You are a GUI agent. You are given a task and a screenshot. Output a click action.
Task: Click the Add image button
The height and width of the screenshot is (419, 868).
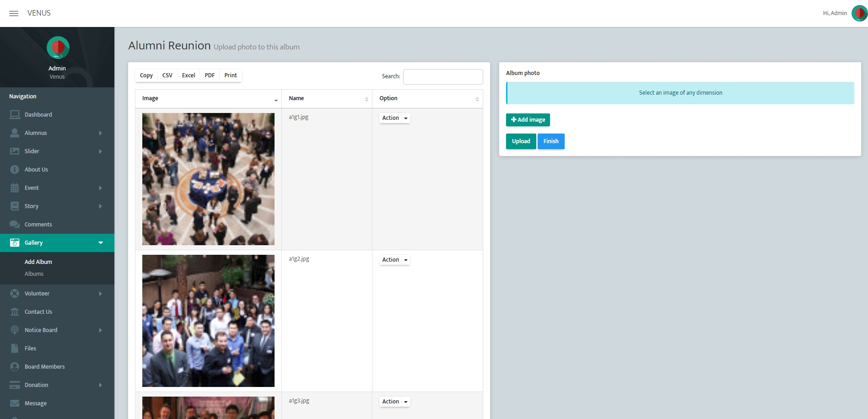(x=528, y=120)
